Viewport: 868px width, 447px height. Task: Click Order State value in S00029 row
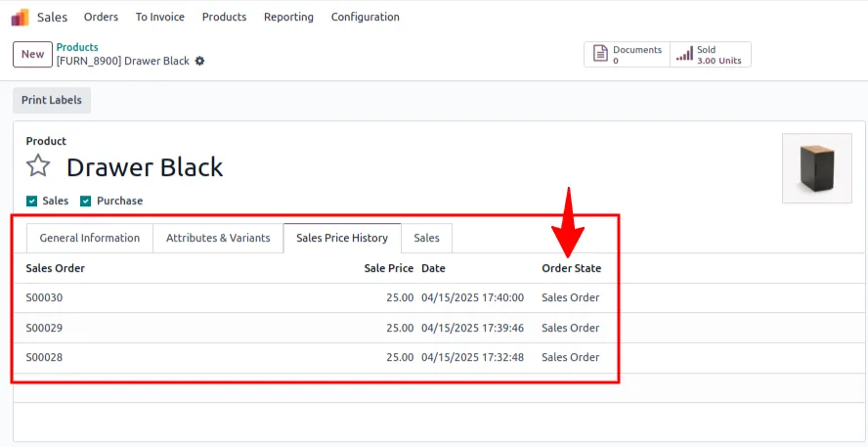(570, 328)
